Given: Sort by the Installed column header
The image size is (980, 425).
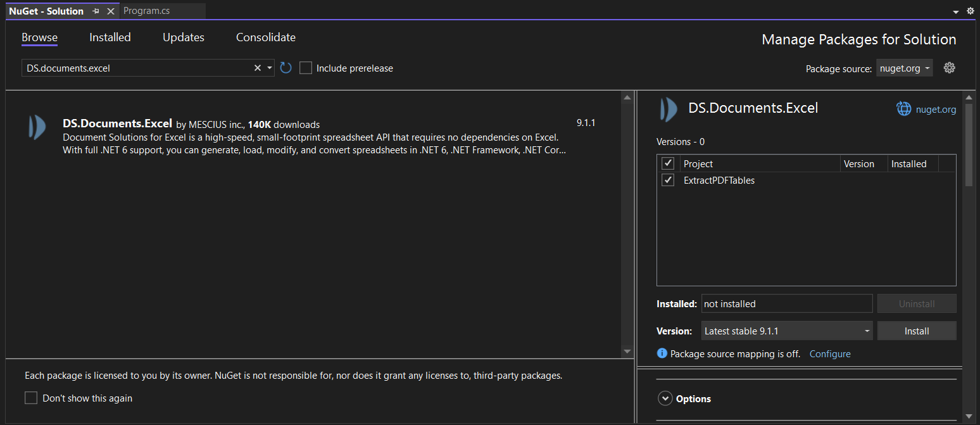Looking at the screenshot, I should (x=909, y=163).
